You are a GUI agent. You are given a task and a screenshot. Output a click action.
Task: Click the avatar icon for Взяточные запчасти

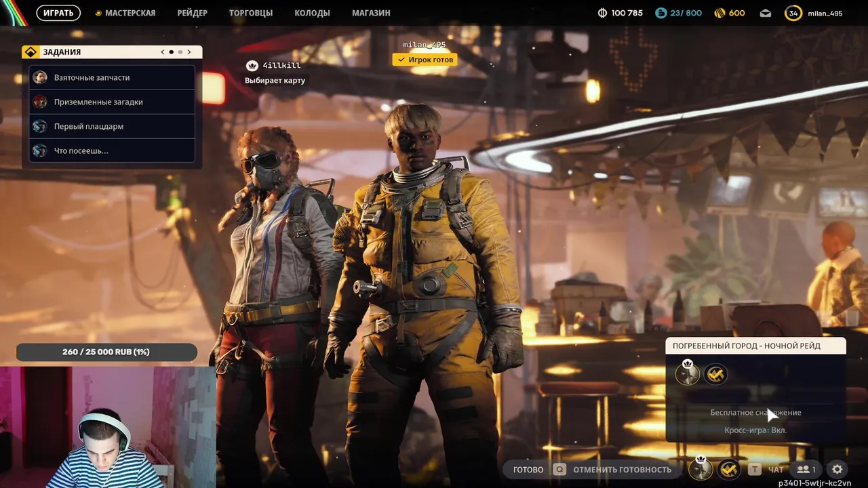click(40, 77)
